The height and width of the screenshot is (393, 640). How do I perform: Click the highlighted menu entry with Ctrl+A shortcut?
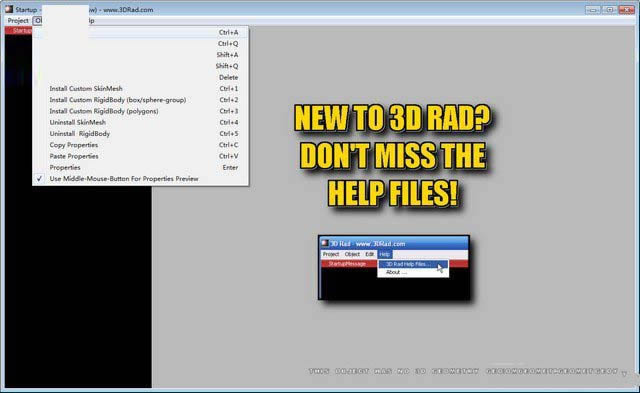[x=140, y=32]
